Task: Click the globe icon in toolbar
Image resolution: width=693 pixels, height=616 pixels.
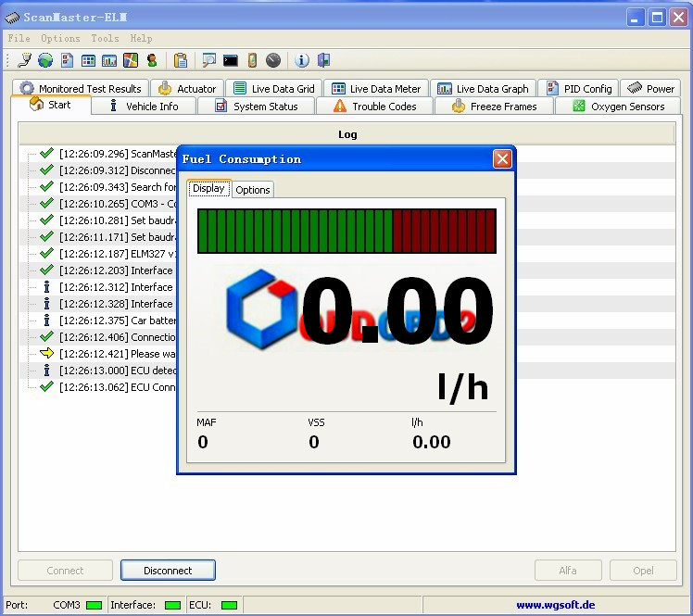Action: point(45,60)
